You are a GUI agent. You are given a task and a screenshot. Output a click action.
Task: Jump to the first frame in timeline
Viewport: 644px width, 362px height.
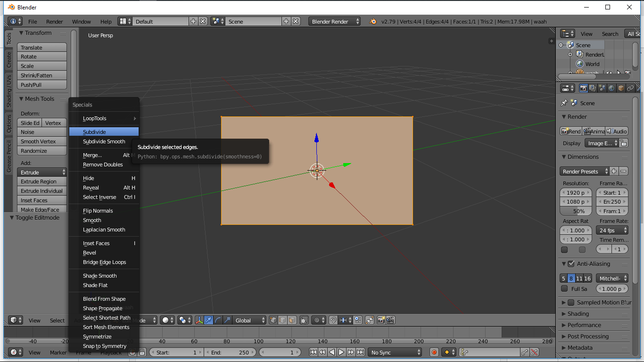pyautogui.click(x=313, y=352)
